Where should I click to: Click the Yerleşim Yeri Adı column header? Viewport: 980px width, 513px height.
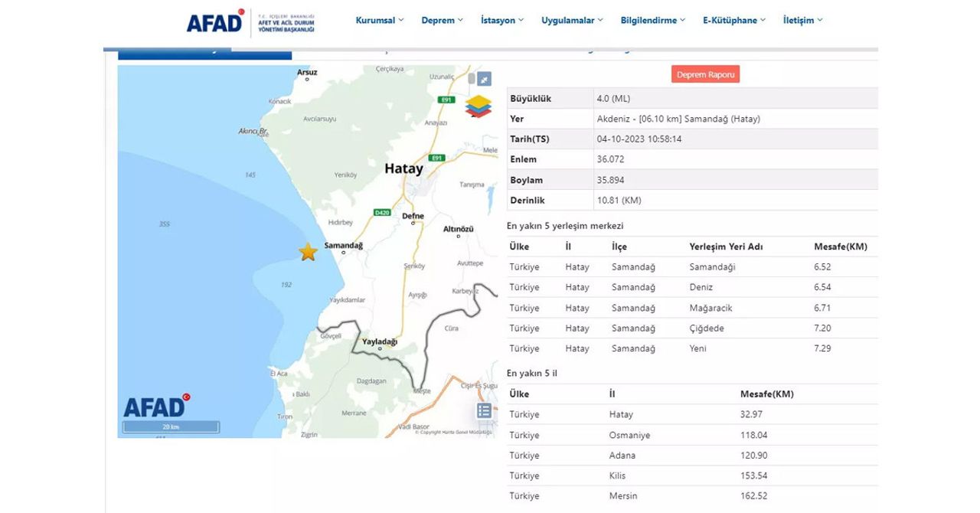click(x=726, y=247)
